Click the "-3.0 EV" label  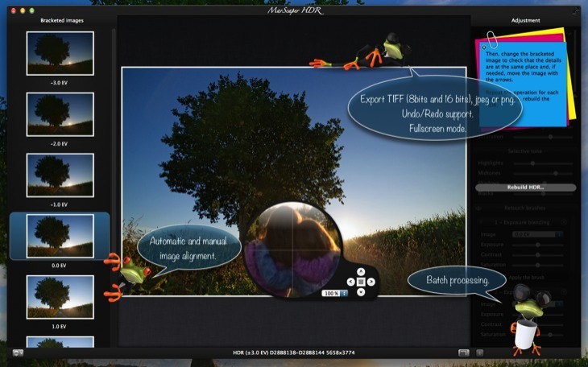[59, 83]
